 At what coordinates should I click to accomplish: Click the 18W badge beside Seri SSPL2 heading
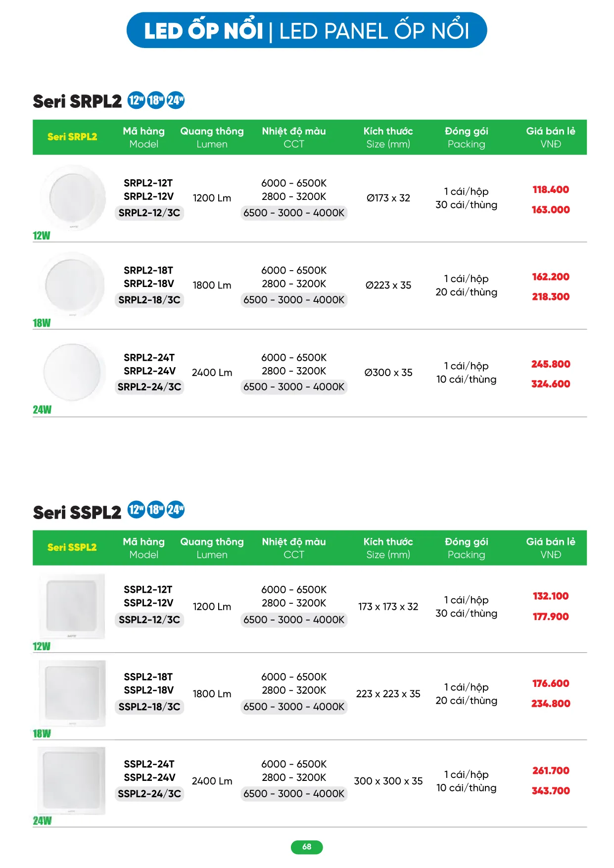(x=156, y=510)
